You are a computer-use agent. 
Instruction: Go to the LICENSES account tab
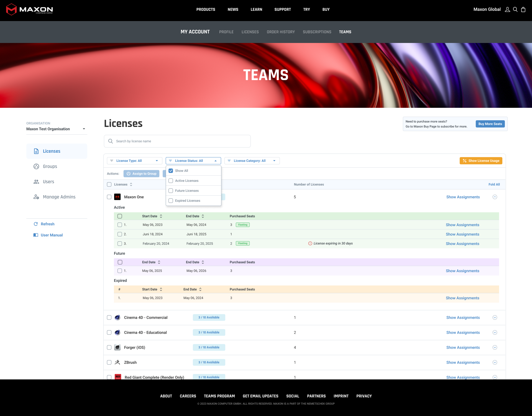coord(250,32)
